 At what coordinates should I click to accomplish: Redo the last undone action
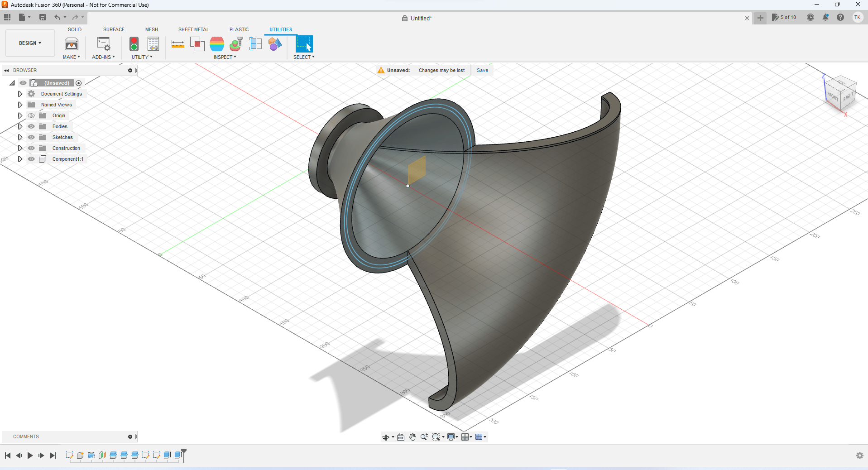point(75,17)
